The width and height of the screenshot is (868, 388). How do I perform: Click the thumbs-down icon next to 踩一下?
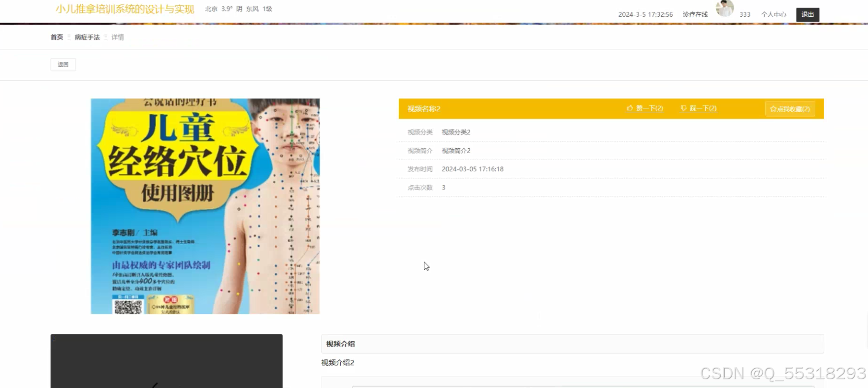683,108
